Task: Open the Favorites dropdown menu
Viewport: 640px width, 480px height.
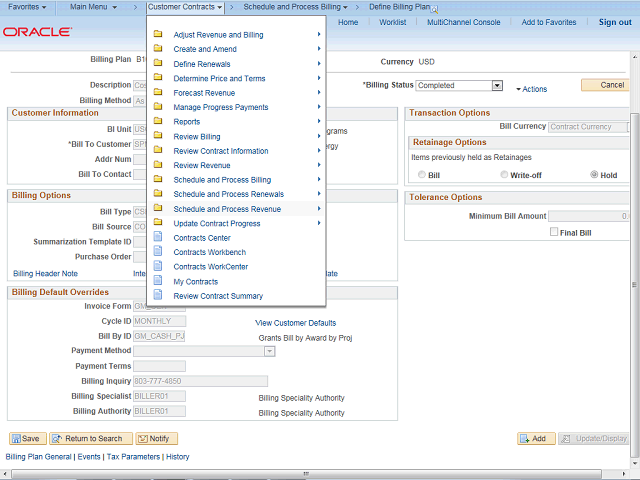Action: tap(27, 7)
